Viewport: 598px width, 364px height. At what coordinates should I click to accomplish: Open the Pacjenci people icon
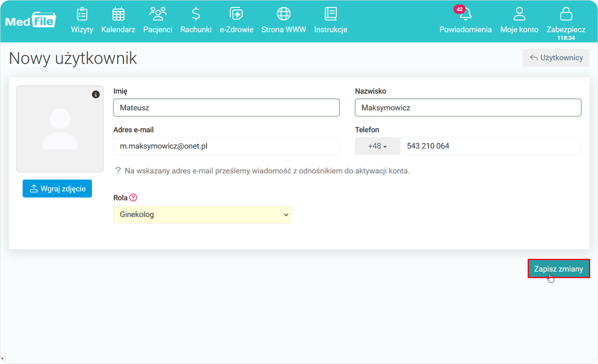coord(158,14)
